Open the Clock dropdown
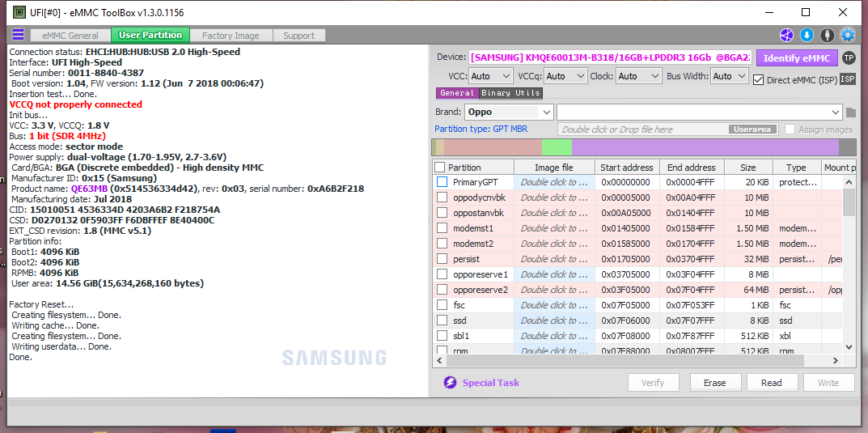 639,76
